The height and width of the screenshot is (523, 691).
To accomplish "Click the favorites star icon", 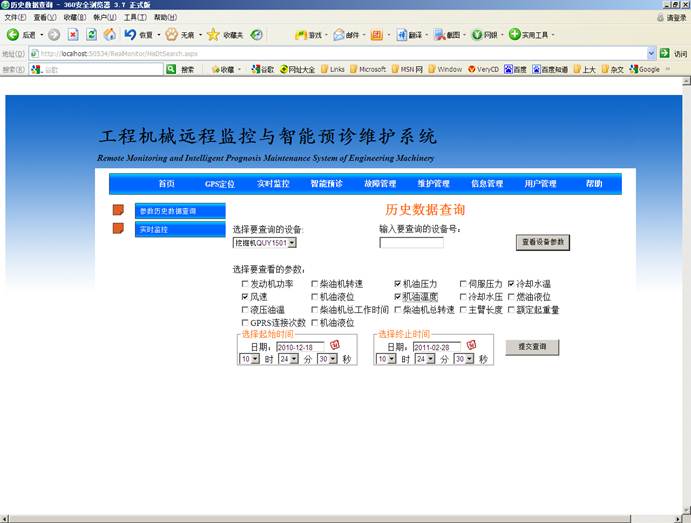I will pos(213,34).
